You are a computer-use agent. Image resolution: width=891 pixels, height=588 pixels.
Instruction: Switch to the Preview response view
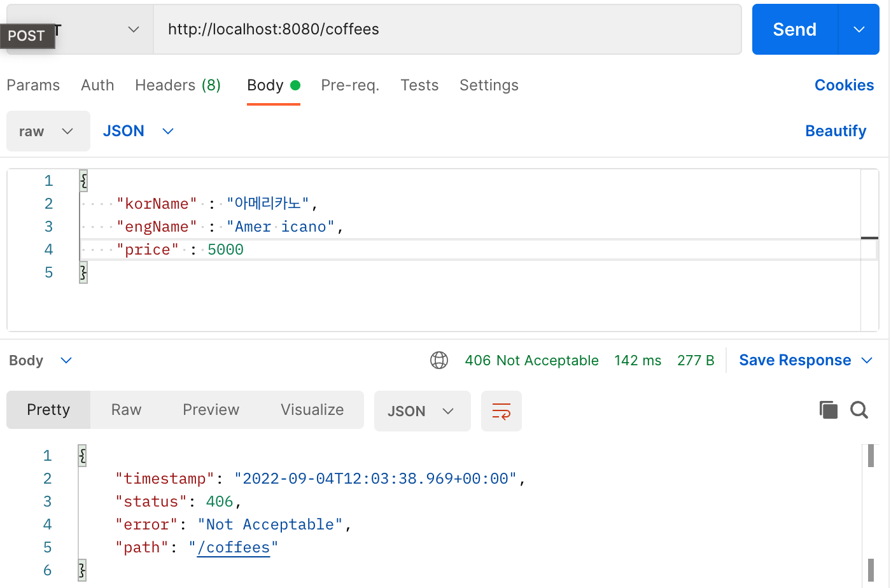[x=211, y=410]
